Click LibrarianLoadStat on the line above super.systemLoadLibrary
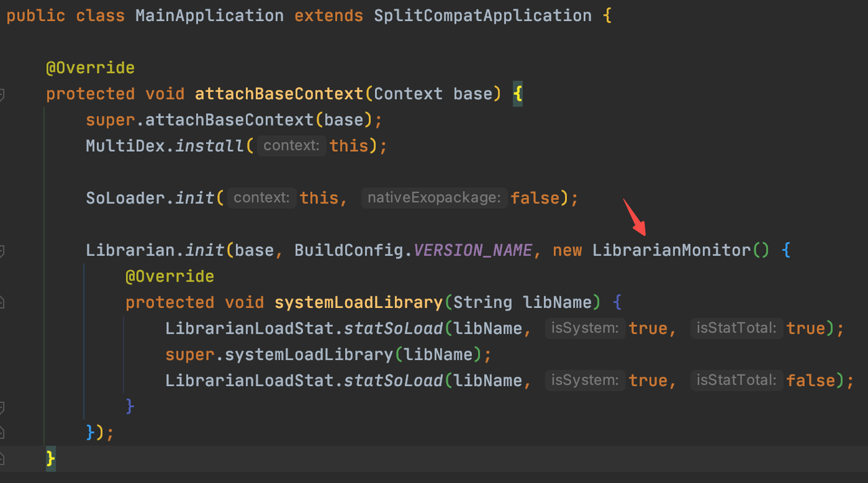Image resolution: width=868 pixels, height=483 pixels. pyautogui.click(x=250, y=329)
